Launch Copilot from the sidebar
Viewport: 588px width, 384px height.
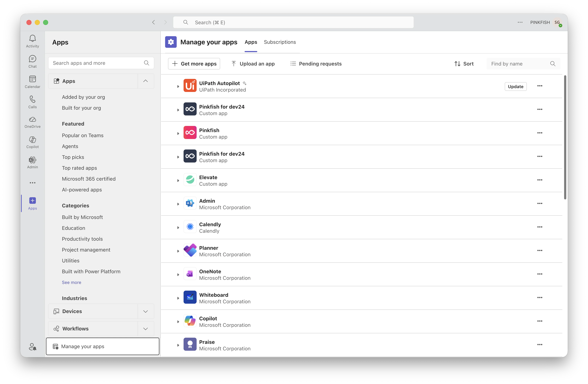(32, 142)
